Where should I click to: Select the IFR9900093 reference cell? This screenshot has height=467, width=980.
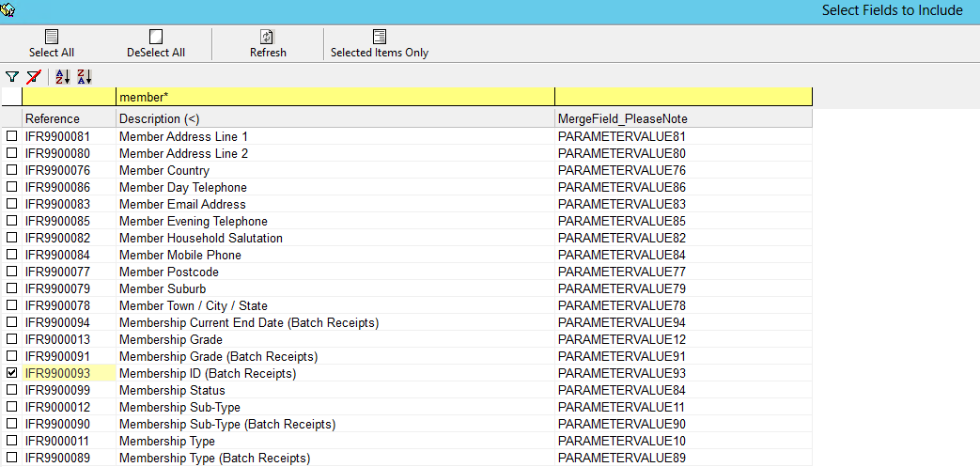click(x=69, y=373)
